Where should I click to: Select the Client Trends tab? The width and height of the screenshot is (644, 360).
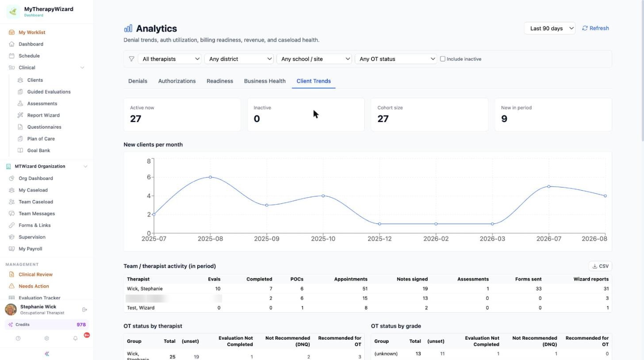point(314,81)
